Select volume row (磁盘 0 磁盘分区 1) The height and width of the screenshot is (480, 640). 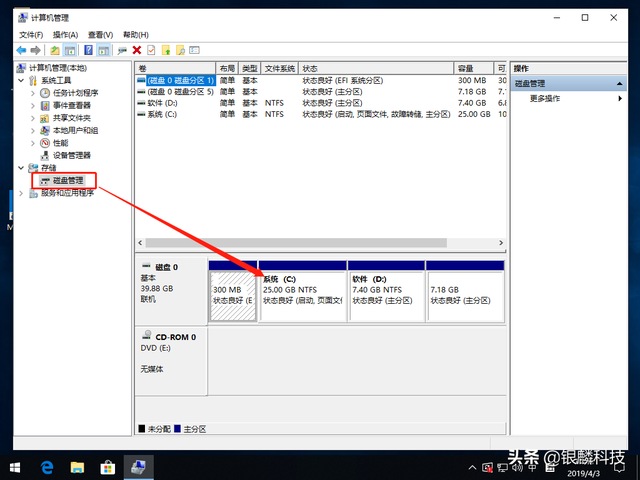pos(321,80)
